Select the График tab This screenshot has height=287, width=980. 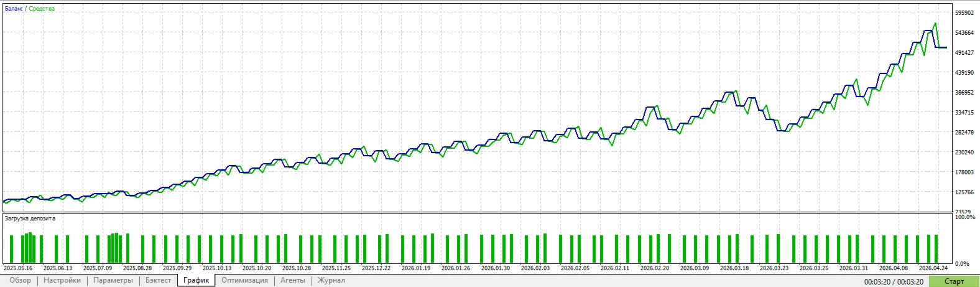click(x=196, y=280)
